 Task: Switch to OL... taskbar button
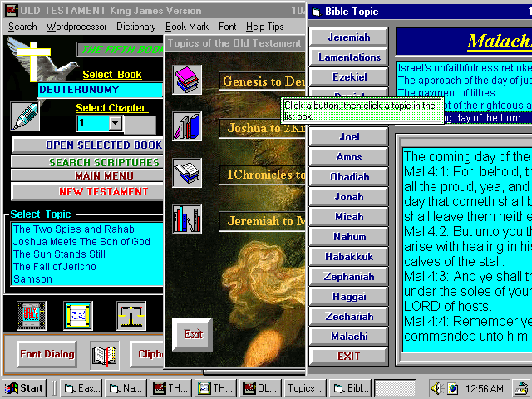[260, 388]
